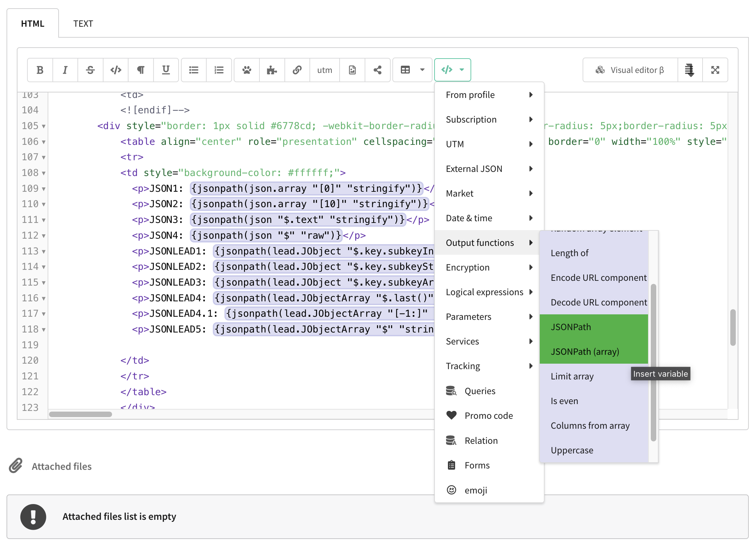The image size is (756, 552).
Task: Click the editor horizontal scrollbar thumb
Action: [81, 414]
